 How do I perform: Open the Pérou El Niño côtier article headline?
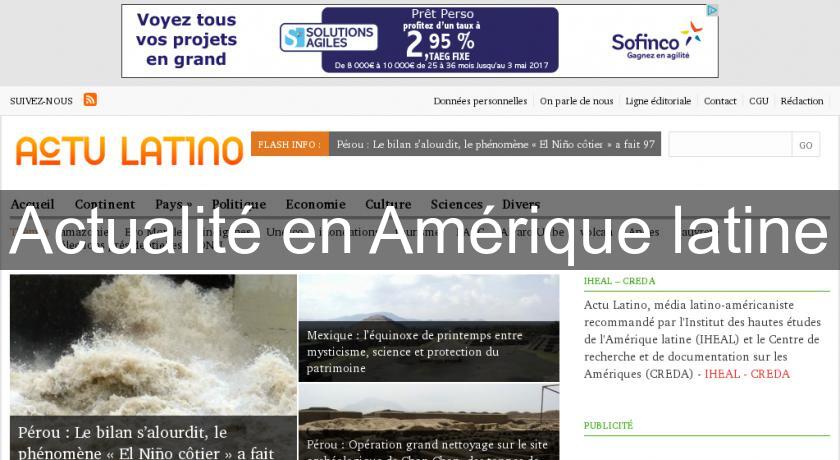146,442
